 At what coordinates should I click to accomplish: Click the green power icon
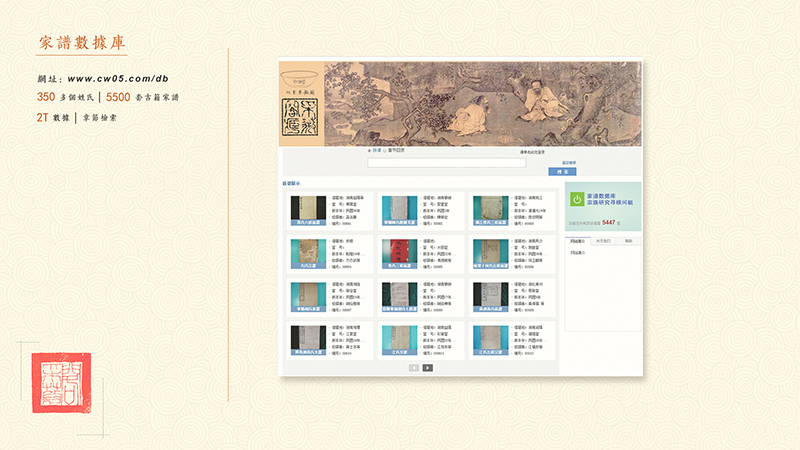coord(579,200)
